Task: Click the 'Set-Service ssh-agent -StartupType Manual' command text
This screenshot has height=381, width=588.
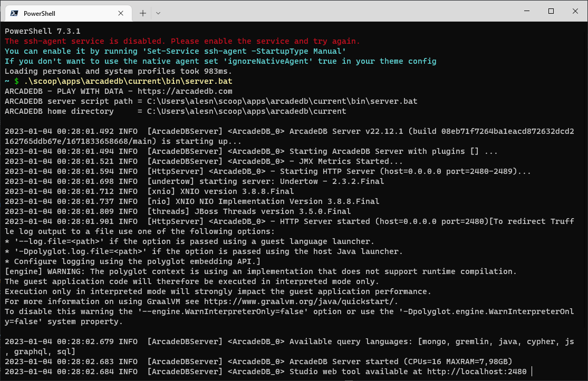Action: click(244, 51)
